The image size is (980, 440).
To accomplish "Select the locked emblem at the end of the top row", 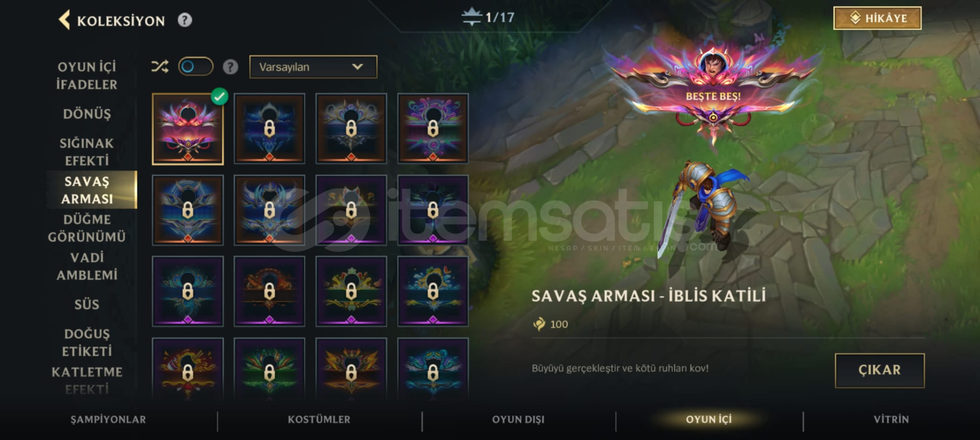I will pyautogui.click(x=433, y=128).
